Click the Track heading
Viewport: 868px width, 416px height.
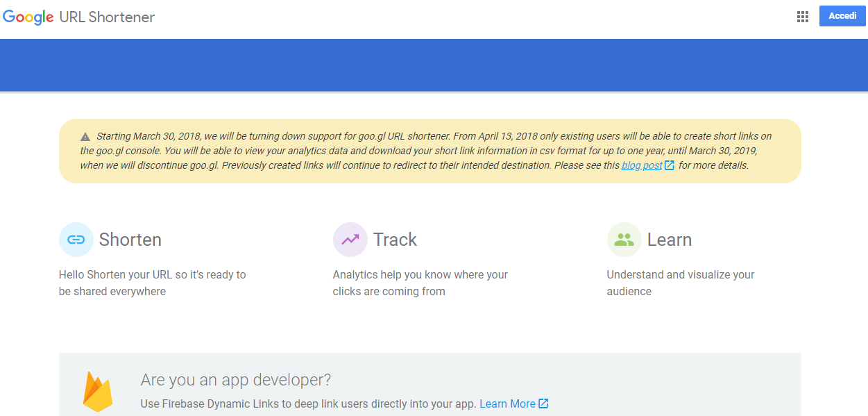pos(395,240)
